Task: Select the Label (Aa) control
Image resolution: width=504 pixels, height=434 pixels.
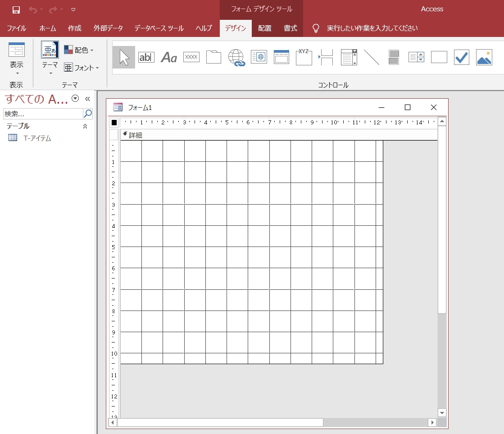Action: pos(169,57)
